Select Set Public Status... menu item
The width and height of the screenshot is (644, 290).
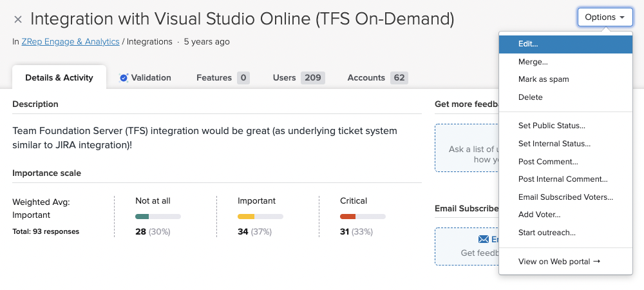pyautogui.click(x=565, y=126)
